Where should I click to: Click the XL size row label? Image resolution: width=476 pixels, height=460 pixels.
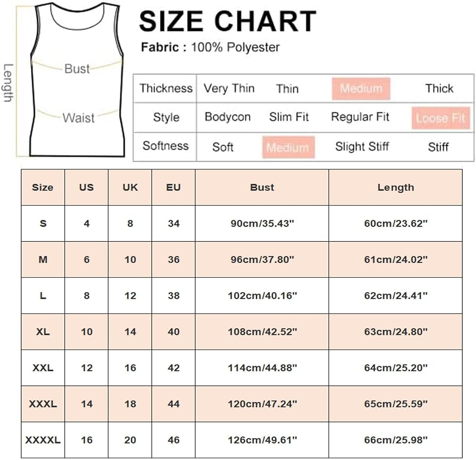click(43, 332)
